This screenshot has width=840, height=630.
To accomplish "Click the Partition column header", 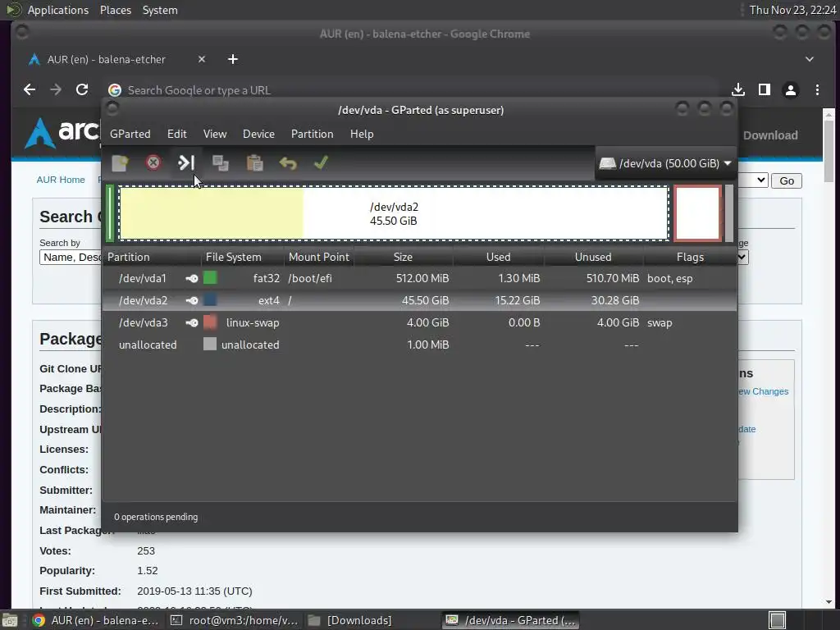I will coord(152,257).
